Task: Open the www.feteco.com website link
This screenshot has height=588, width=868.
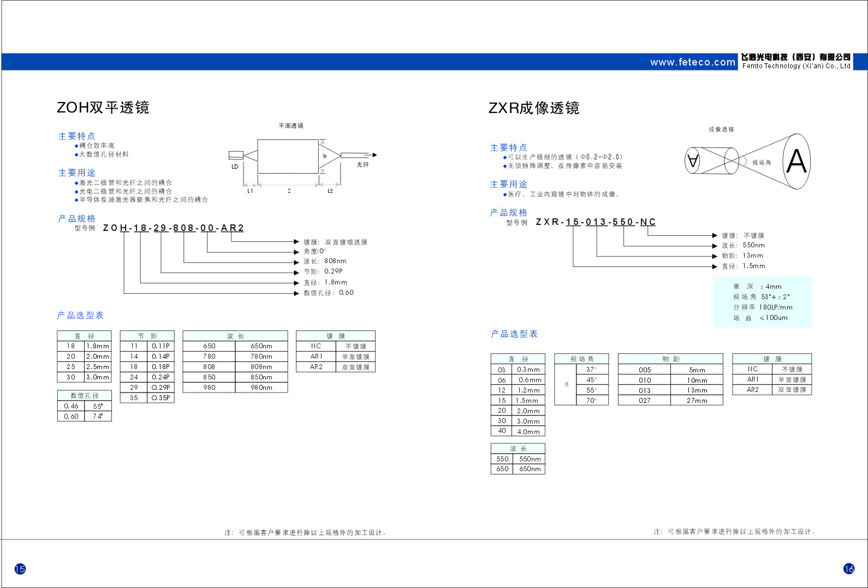Action: tap(693, 62)
